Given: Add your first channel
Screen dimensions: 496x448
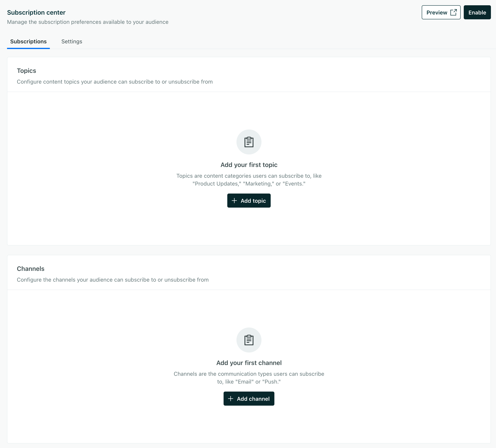Looking at the screenshot, I should 249,399.
